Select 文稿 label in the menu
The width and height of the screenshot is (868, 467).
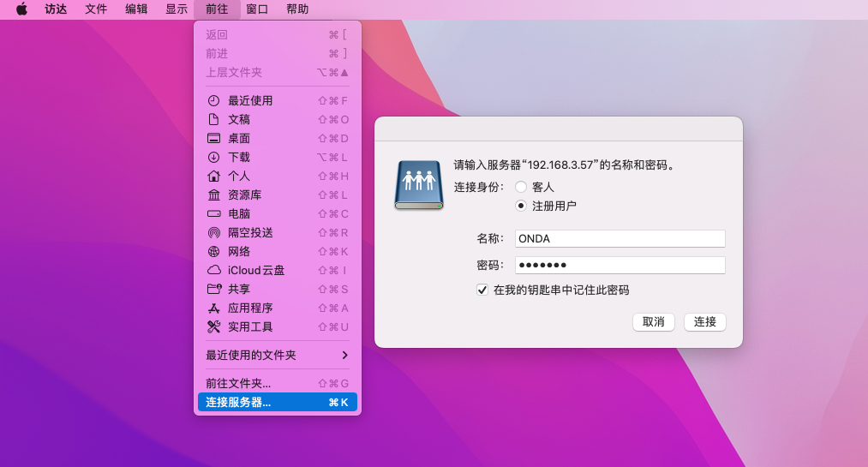[239, 119]
